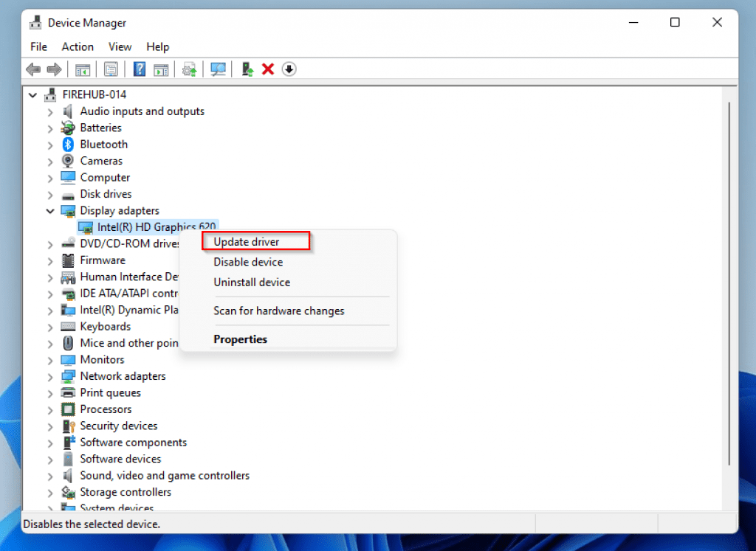
Task: Click the Print queues printer icon
Action: point(68,392)
